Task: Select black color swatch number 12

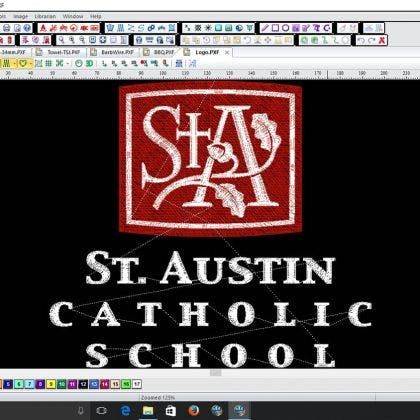Action: (x=83, y=384)
